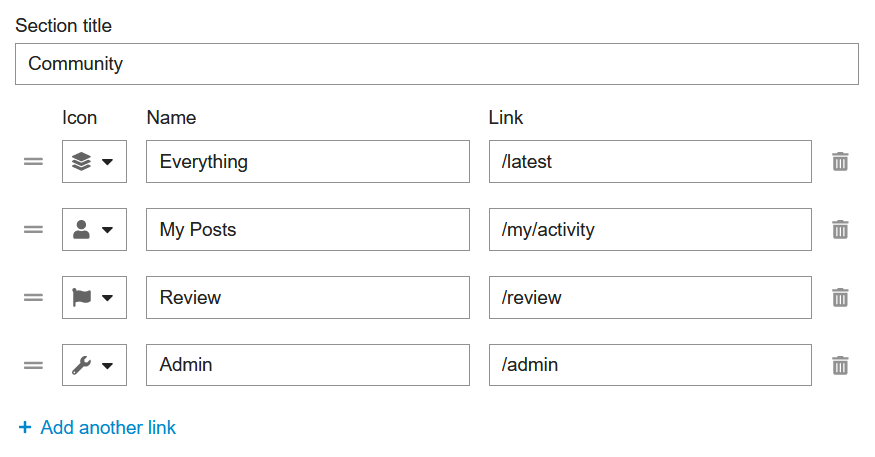Focus the /admin link input

coord(650,366)
